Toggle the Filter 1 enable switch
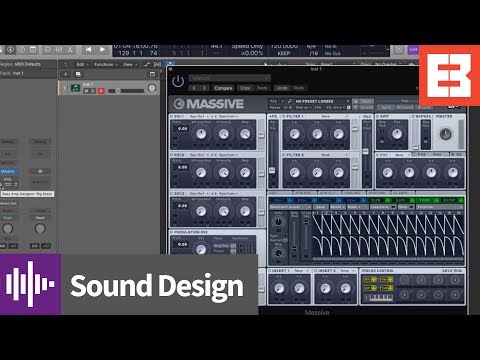The width and height of the screenshot is (480, 360). 284,117
